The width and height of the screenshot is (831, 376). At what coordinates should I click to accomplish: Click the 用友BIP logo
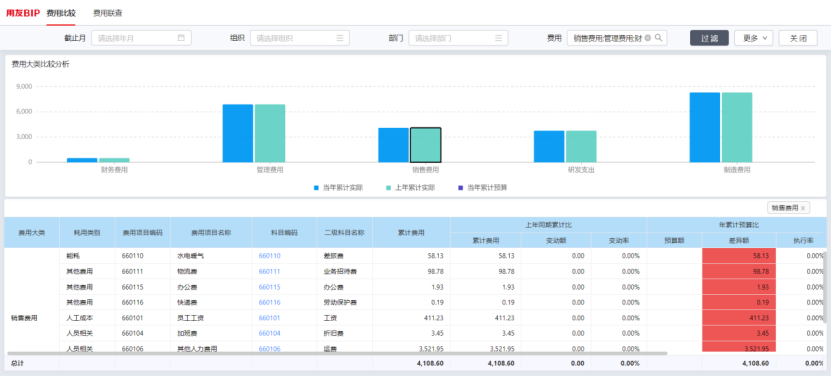pos(22,13)
